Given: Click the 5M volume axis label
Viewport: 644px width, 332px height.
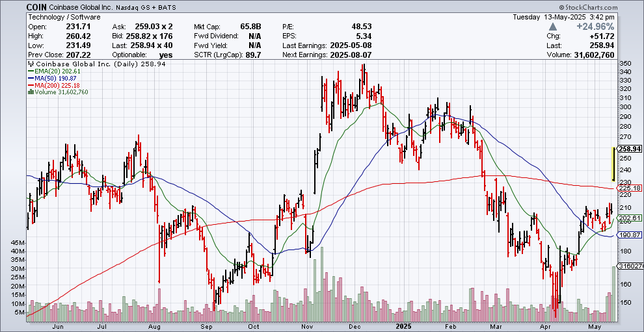Looking at the screenshot, I should pyautogui.click(x=20, y=313).
